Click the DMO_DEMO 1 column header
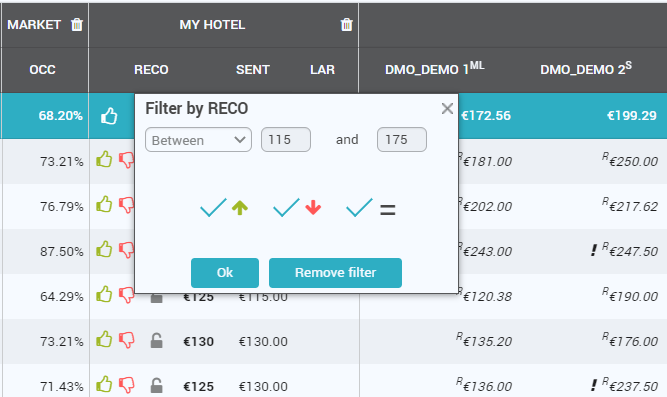 click(x=434, y=69)
